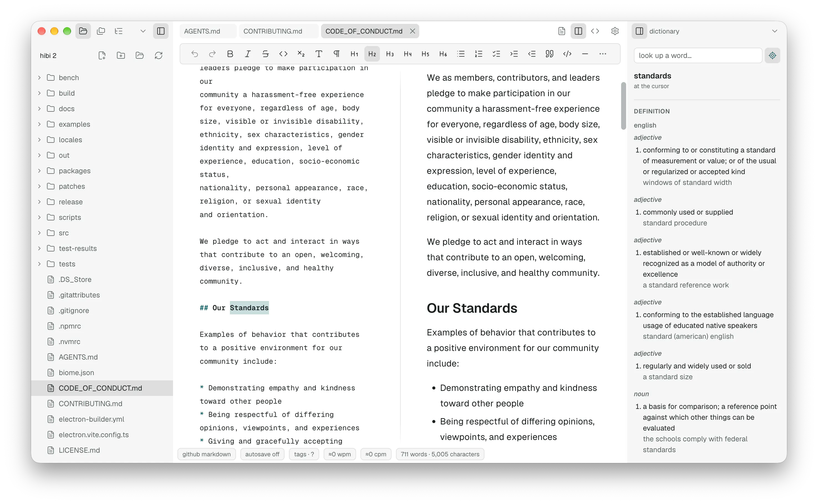Switch to source code view
Screen dimensions: 818x504
(x=595, y=31)
